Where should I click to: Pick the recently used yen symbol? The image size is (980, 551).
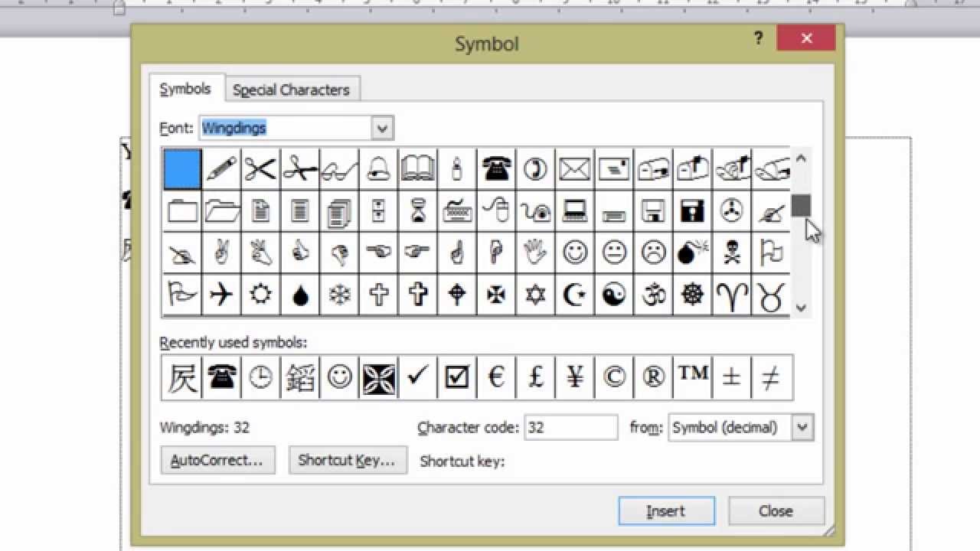(x=575, y=377)
